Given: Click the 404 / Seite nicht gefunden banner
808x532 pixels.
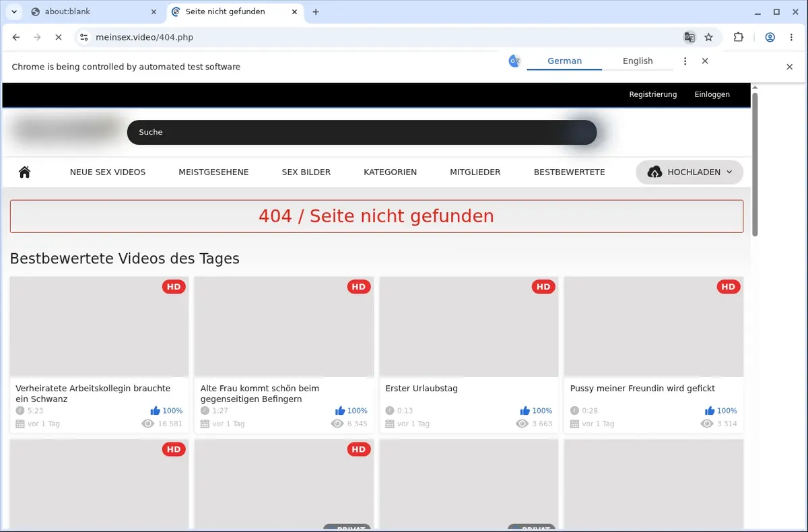Looking at the screenshot, I should point(376,216).
